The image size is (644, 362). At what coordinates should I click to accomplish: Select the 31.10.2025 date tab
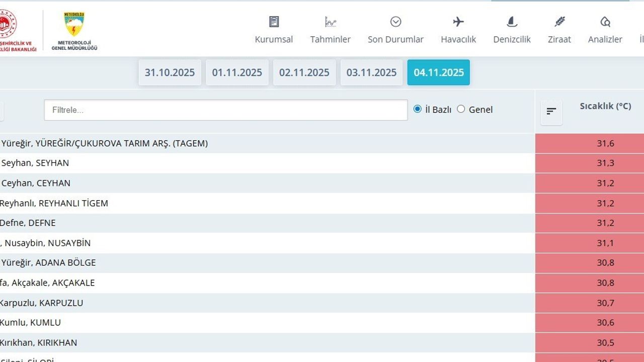point(170,72)
